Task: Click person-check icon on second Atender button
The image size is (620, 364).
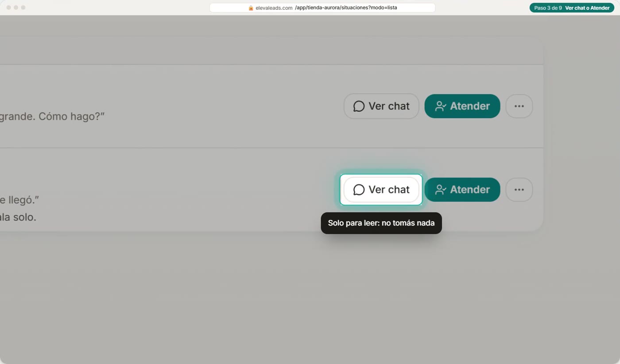Action: pos(440,190)
